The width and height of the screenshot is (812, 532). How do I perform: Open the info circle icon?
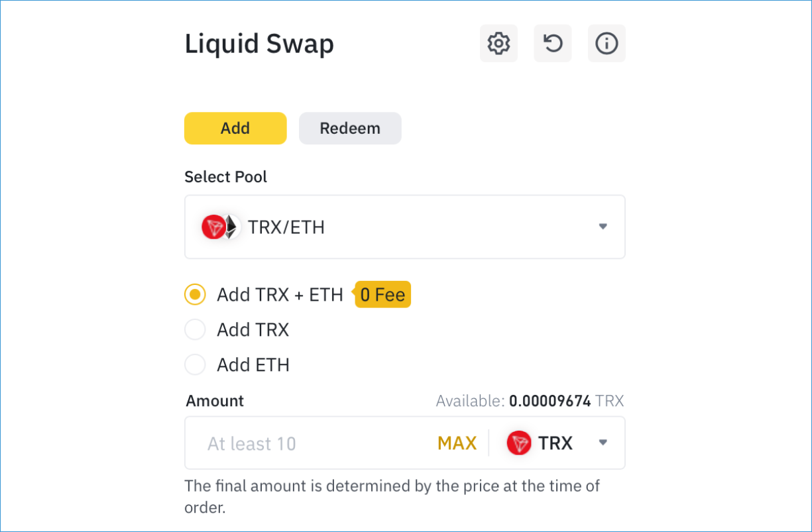click(x=607, y=44)
